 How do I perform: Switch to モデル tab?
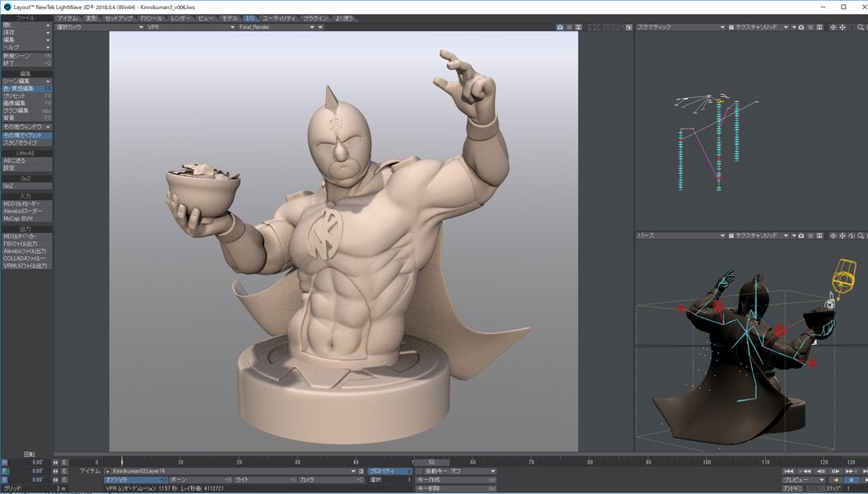[x=229, y=18]
